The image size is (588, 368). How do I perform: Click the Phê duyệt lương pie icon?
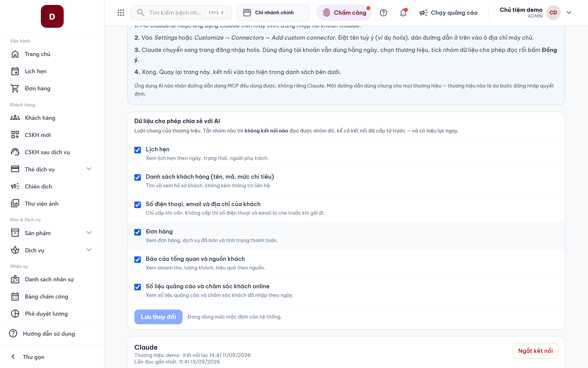(x=15, y=314)
